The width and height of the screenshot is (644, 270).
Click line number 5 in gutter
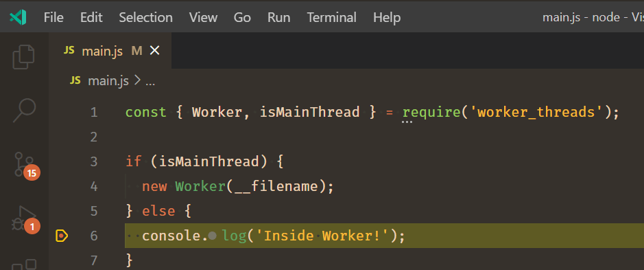pyautogui.click(x=94, y=211)
